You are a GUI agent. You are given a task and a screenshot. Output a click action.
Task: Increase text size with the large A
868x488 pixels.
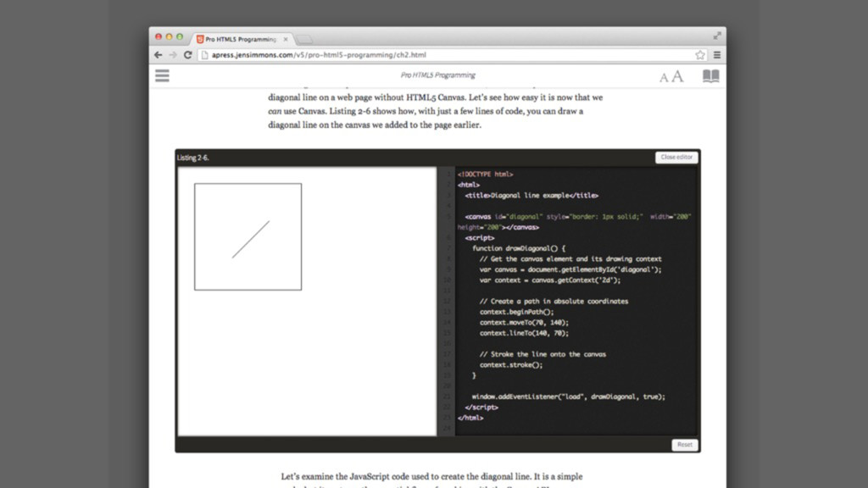click(677, 76)
